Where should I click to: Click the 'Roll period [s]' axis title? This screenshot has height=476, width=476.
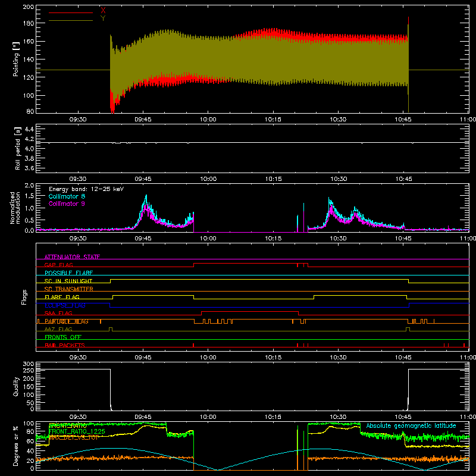click(x=18, y=148)
